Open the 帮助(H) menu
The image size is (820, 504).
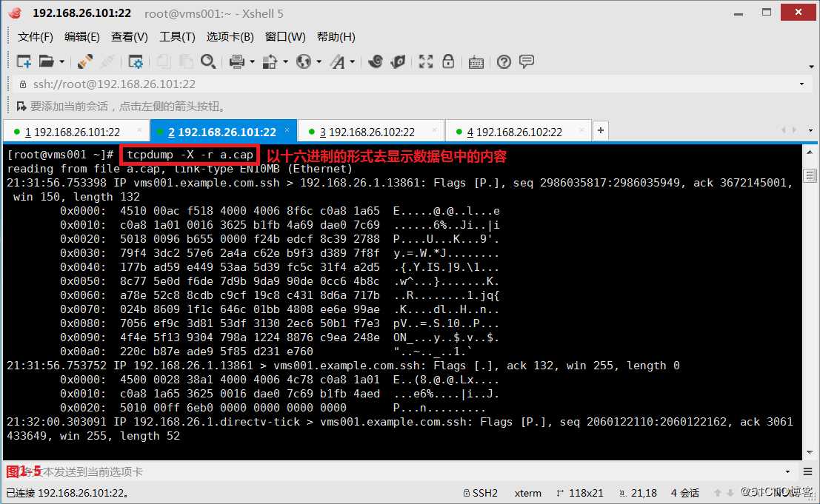tap(336, 36)
